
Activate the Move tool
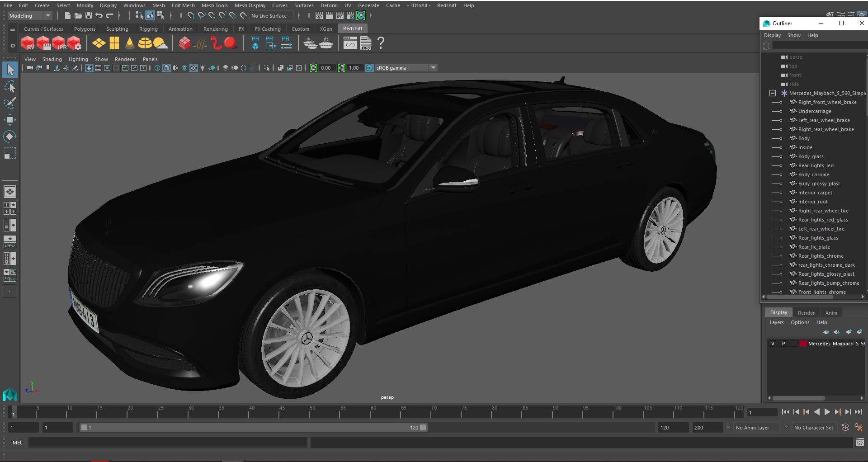[x=10, y=120]
